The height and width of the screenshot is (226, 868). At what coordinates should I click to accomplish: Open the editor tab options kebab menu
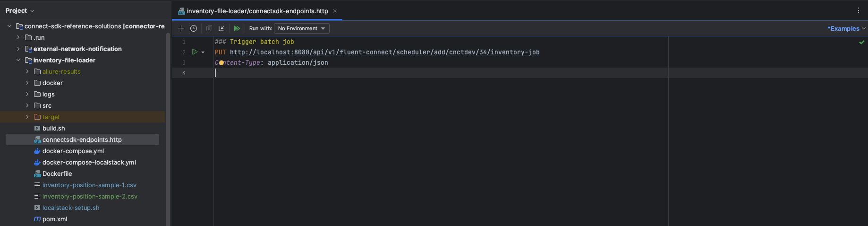(859, 10)
